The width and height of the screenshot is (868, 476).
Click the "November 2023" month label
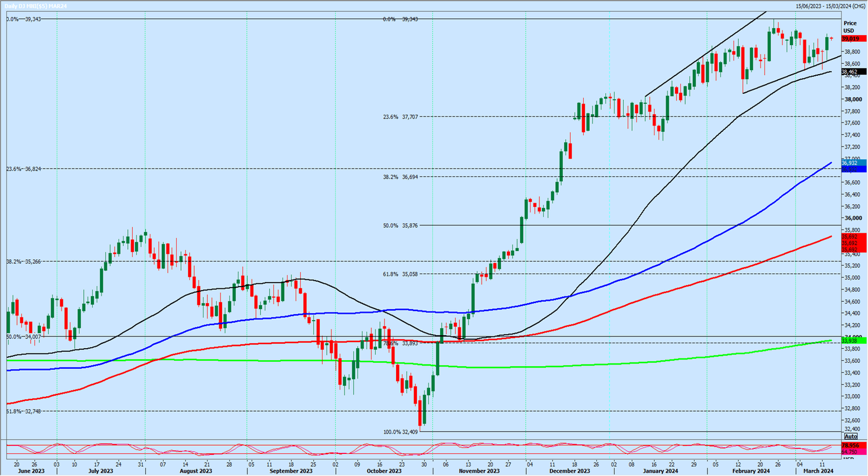[479, 471]
